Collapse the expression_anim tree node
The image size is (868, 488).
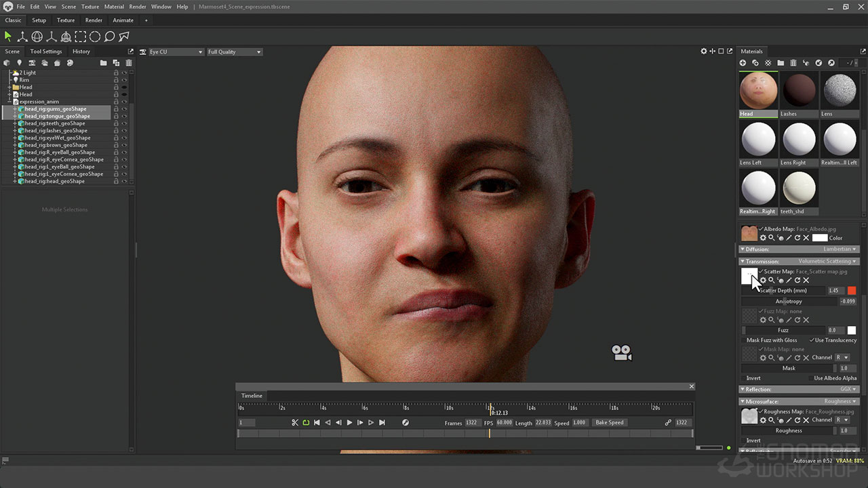[x=9, y=102]
